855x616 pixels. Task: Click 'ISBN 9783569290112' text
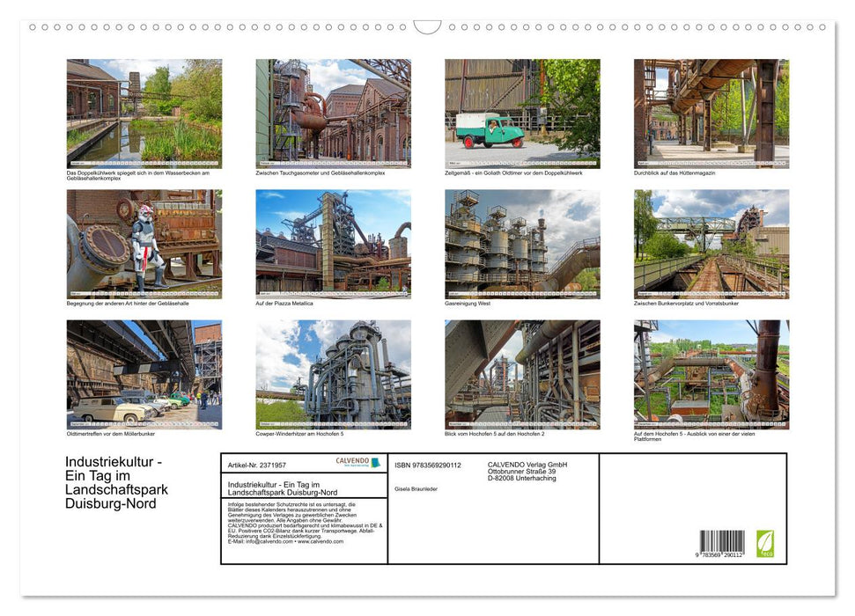(428, 465)
